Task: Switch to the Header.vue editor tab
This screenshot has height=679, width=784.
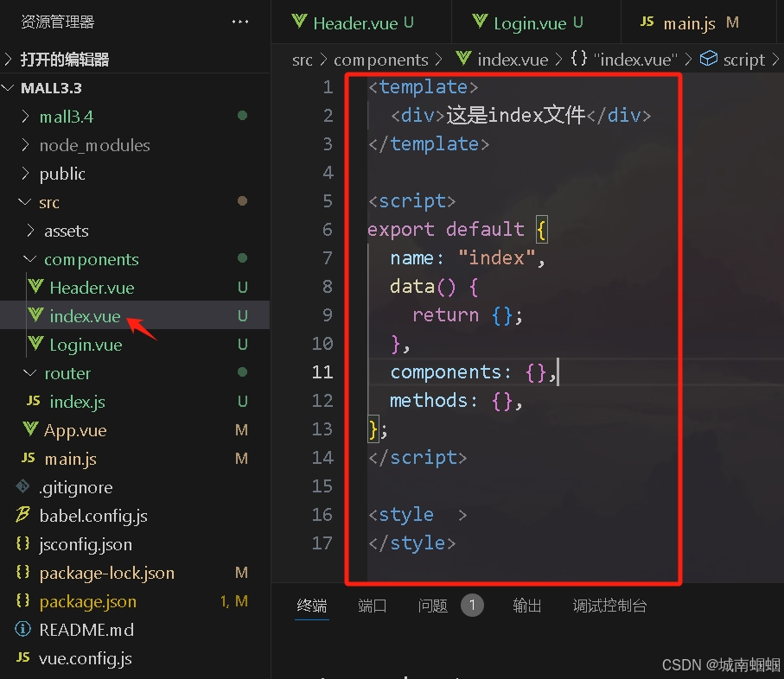Action: tap(361, 22)
